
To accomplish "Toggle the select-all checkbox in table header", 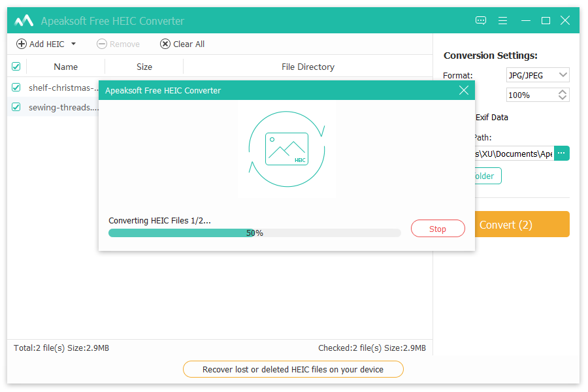I will coord(16,67).
